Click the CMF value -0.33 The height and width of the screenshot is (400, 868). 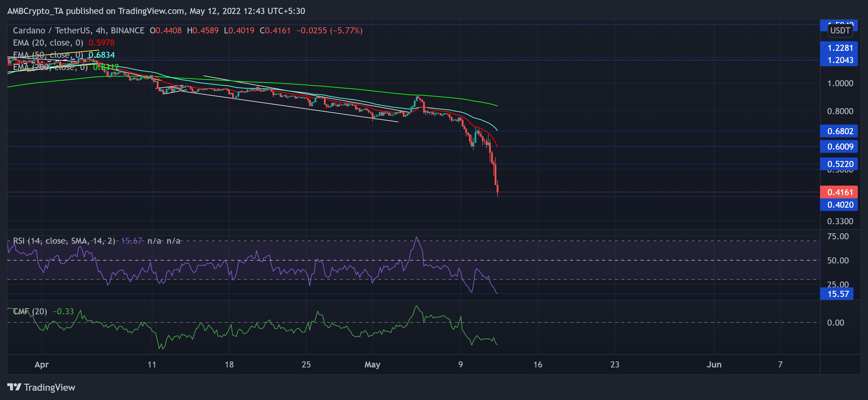point(63,311)
